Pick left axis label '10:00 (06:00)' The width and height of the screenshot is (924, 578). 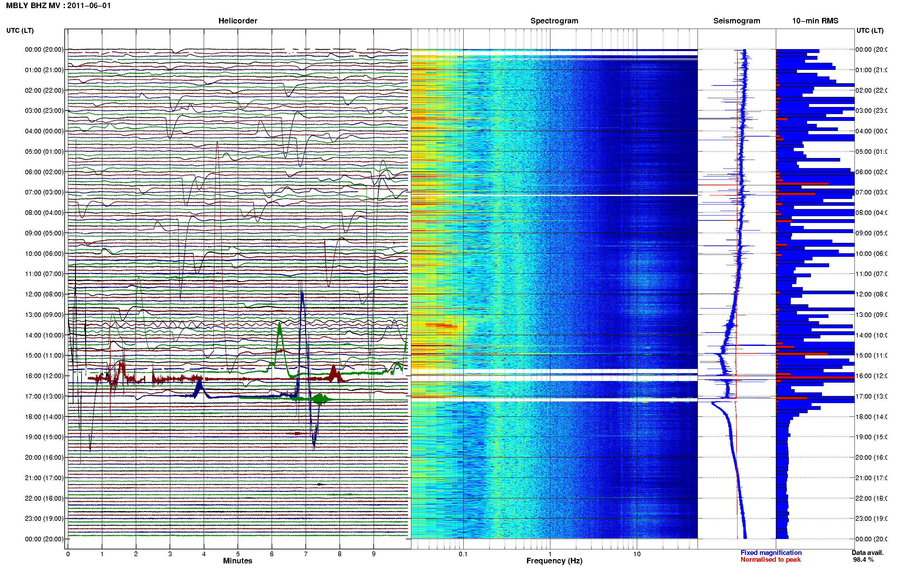pos(44,254)
